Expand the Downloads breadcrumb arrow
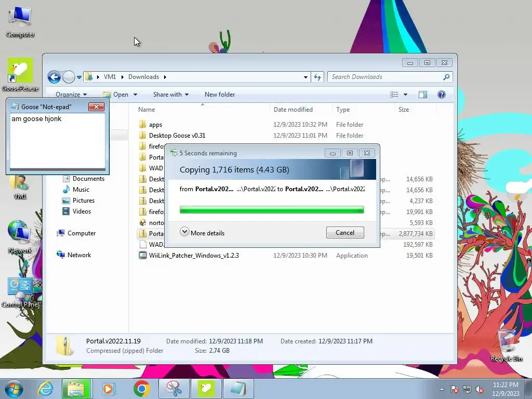 [165, 77]
